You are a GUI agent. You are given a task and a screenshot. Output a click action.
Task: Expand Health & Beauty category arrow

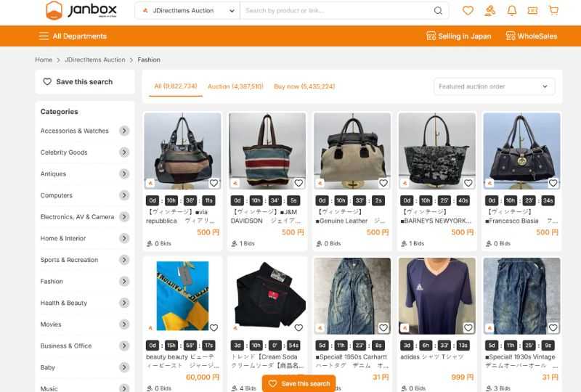pyautogui.click(x=124, y=303)
